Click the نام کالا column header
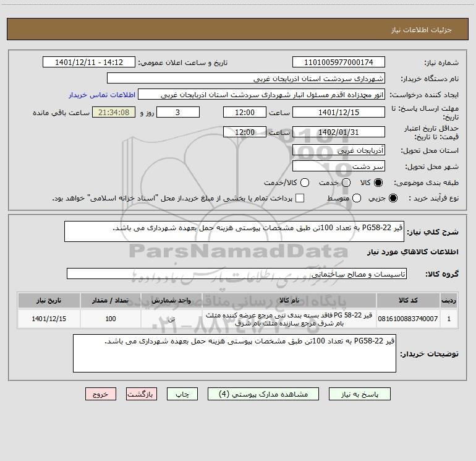The width and height of the screenshot is (476, 461). coord(289,301)
